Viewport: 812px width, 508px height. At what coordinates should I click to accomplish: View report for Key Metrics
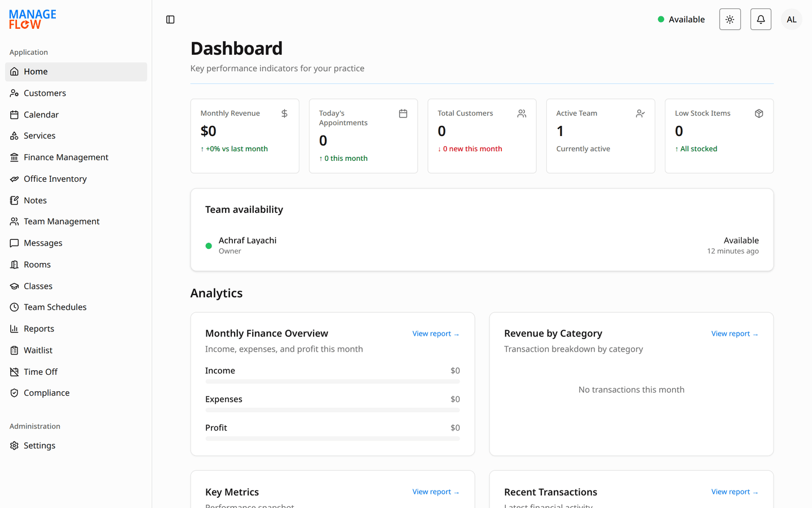coord(436,492)
